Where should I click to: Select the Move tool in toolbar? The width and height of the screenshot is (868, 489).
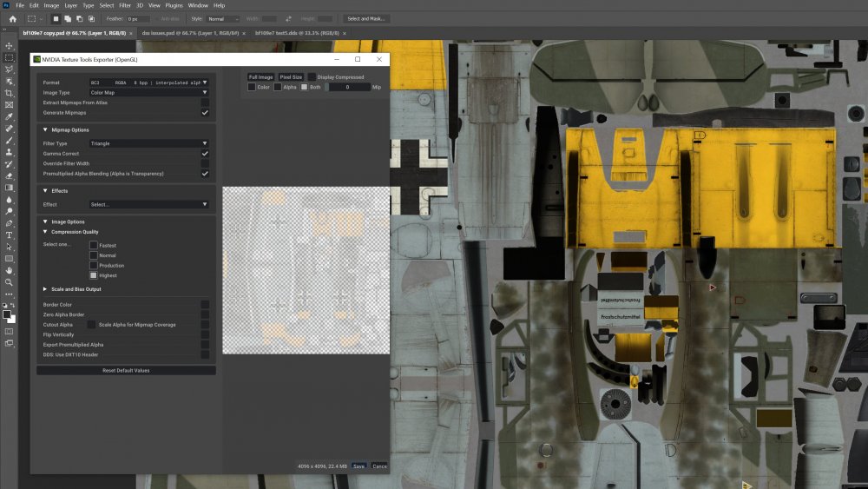(10, 46)
